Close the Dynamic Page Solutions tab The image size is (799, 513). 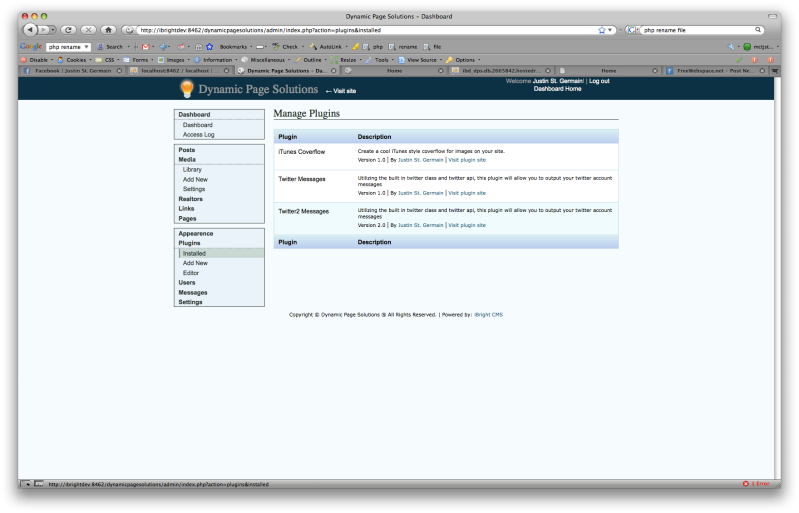(334, 71)
